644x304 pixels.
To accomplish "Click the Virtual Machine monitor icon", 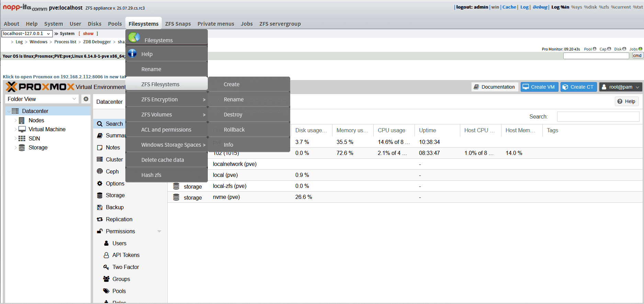I will (22, 129).
